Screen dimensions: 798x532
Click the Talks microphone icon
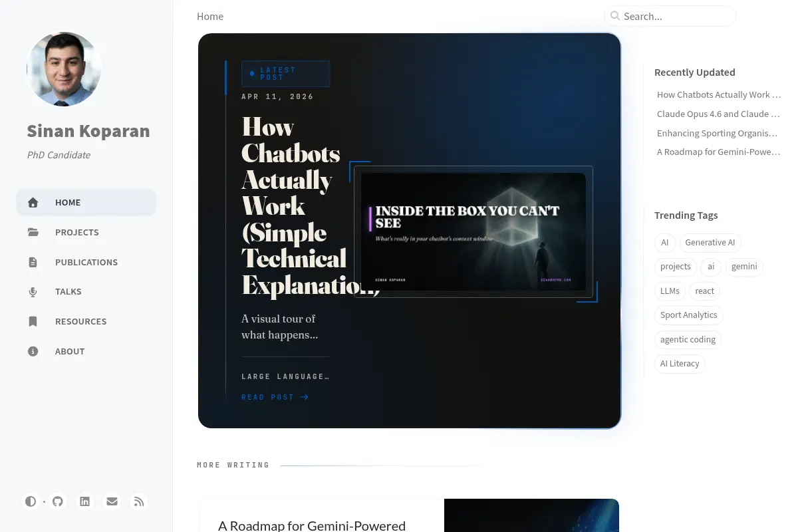(33, 292)
